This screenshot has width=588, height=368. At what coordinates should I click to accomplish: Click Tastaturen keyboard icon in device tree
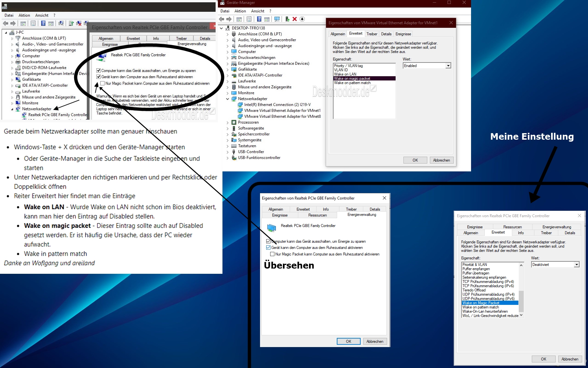click(x=234, y=146)
